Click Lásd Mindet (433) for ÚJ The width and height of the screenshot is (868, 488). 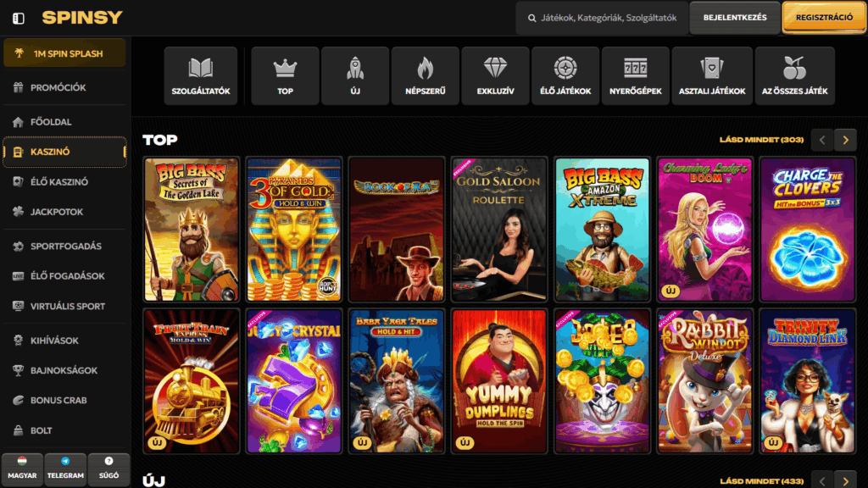pos(761,481)
